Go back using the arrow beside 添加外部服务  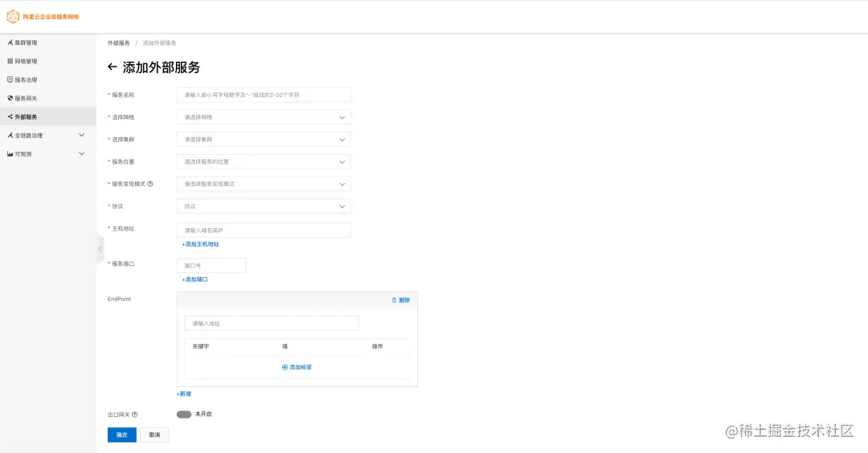(113, 67)
